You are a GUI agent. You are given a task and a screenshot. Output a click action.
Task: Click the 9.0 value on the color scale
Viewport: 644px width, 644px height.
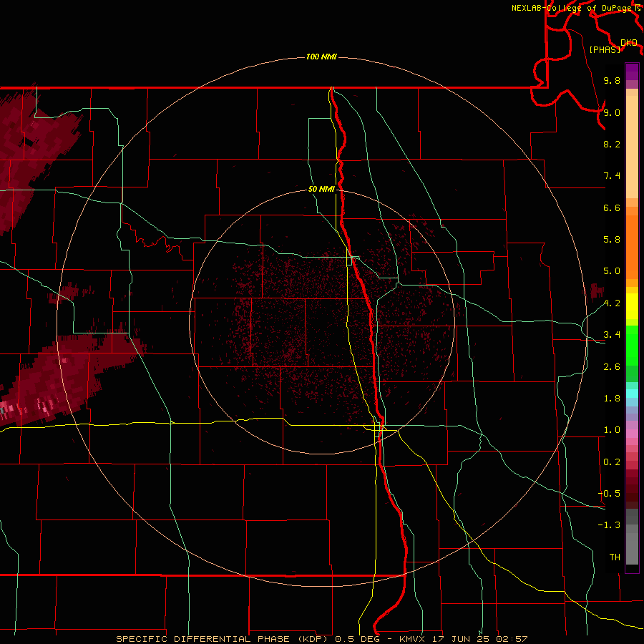(x=612, y=112)
